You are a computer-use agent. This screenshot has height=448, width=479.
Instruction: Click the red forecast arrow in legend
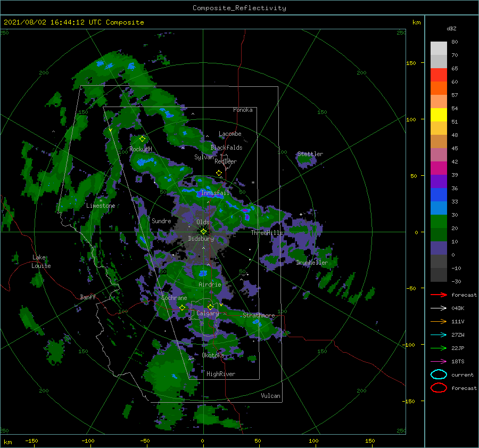click(439, 295)
